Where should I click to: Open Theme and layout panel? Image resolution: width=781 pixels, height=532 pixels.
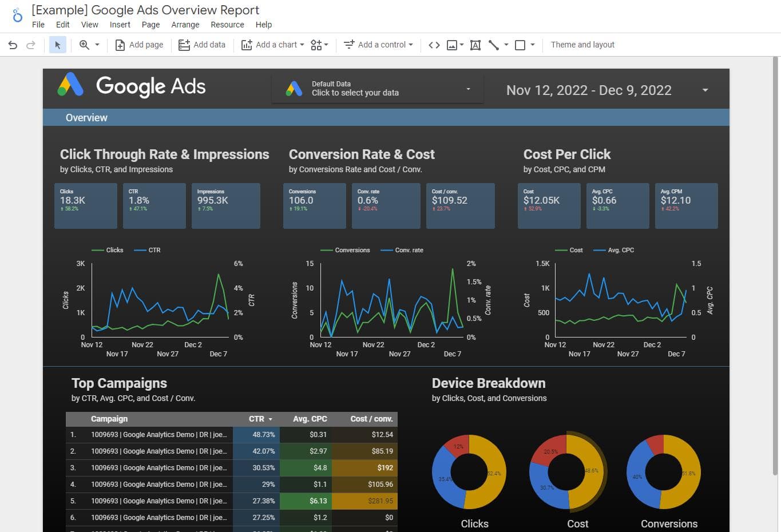coord(582,45)
